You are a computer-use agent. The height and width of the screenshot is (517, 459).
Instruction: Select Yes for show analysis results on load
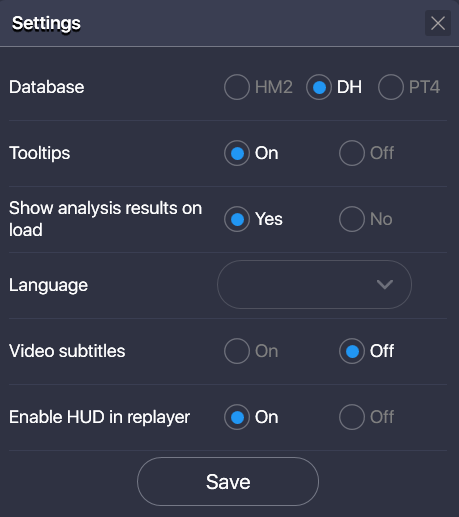237,219
